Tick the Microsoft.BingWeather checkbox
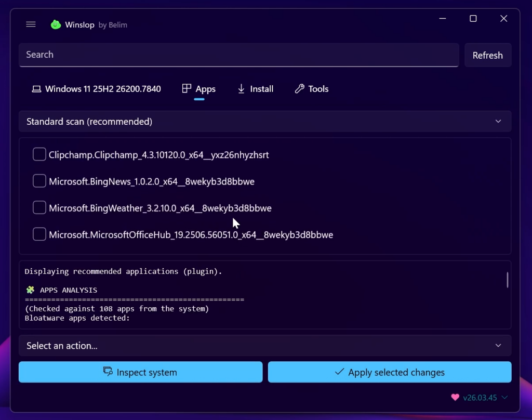 39,208
